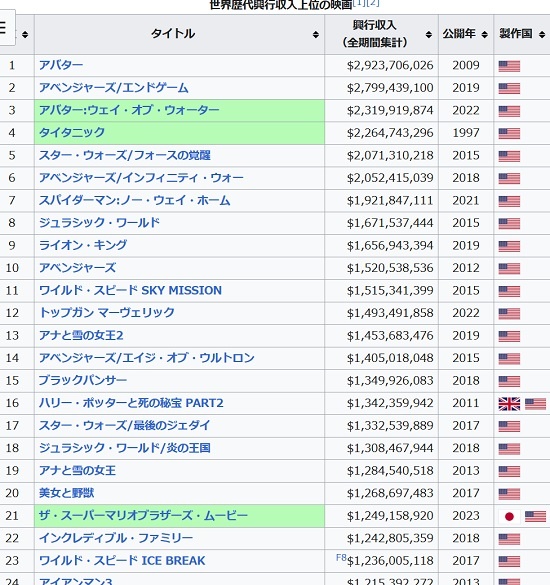Open ハリー・ポッターと死の秘宝 PART2 link
Image resolution: width=550 pixels, height=585 pixels.
tap(131, 403)
